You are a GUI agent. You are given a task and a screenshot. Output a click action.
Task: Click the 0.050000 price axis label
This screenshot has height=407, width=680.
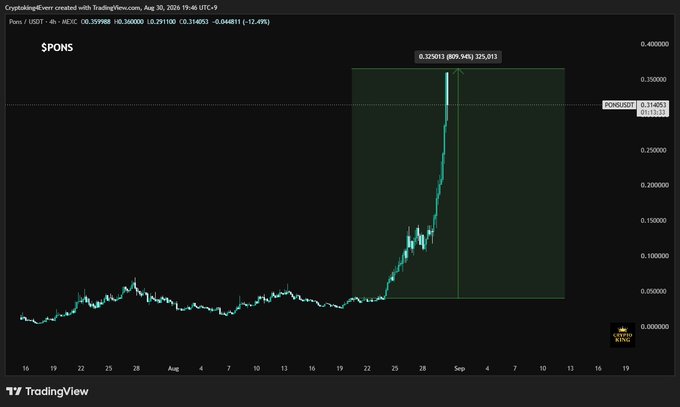click(654, 291)
